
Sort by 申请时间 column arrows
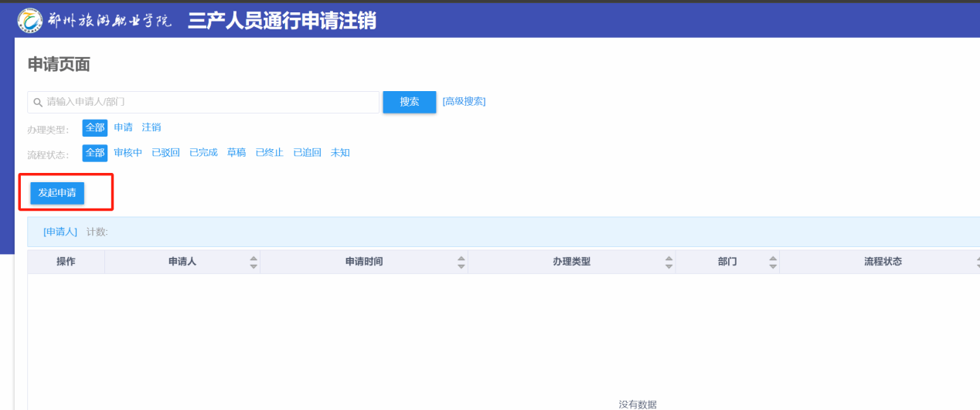461,262
